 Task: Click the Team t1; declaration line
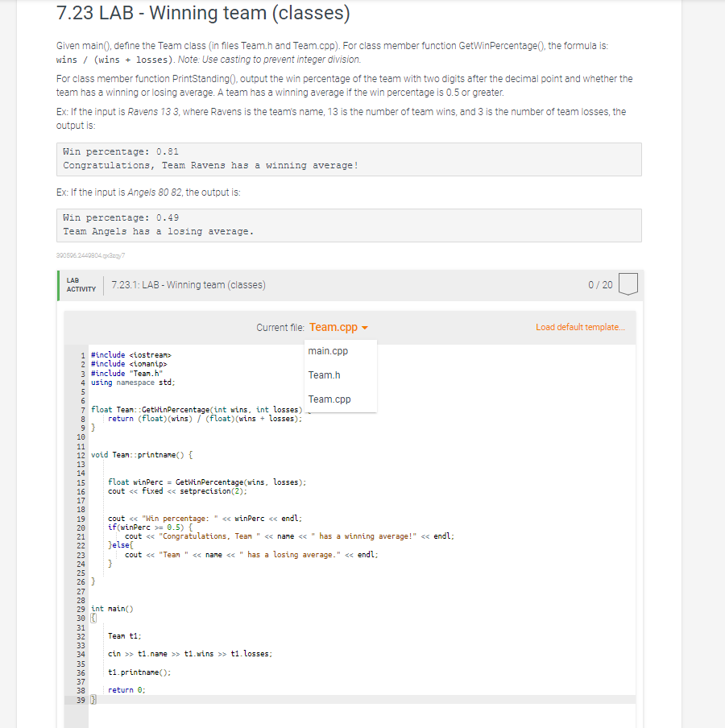(125, 636)
